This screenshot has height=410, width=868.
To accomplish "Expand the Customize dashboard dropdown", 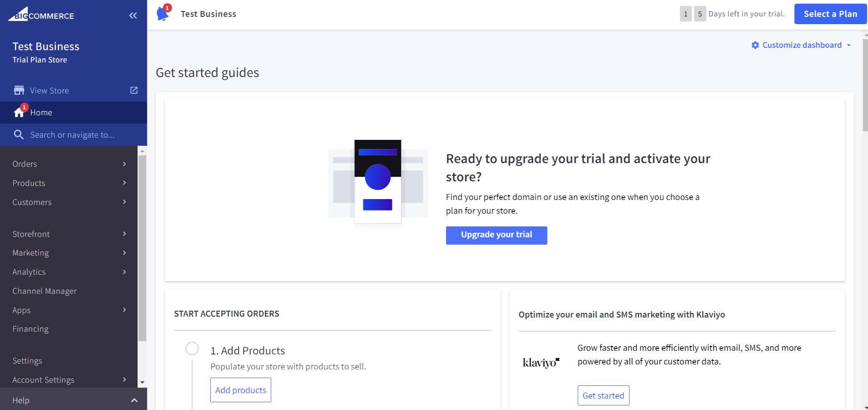I will 849,45.
